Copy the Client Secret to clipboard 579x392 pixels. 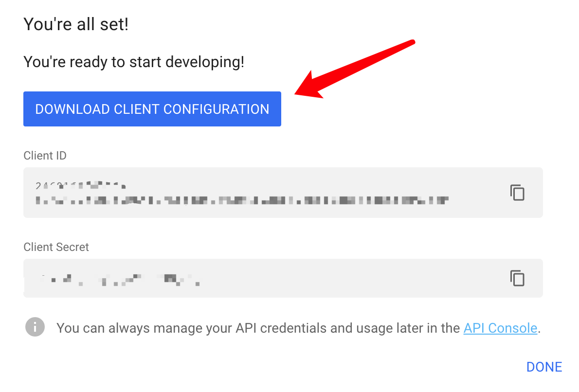coord(517,278)
